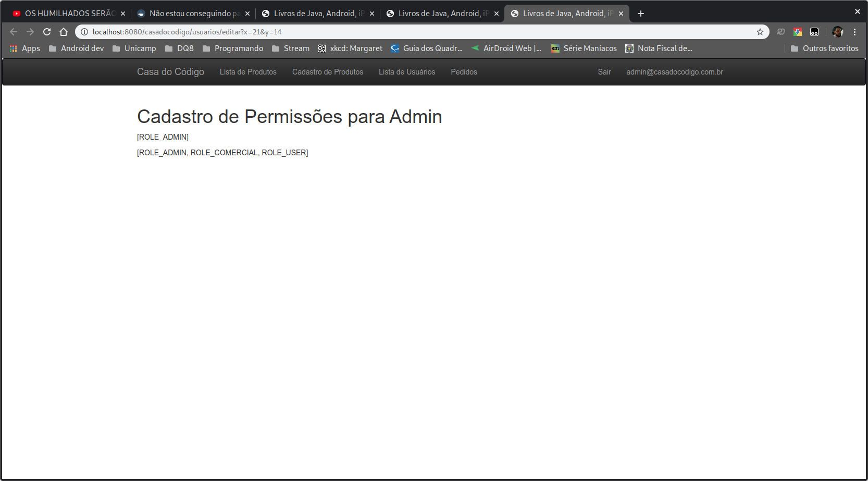Open the Programando bookmarks folder
The width and height of the screenshot is (868, 481).
click(233, 48)
